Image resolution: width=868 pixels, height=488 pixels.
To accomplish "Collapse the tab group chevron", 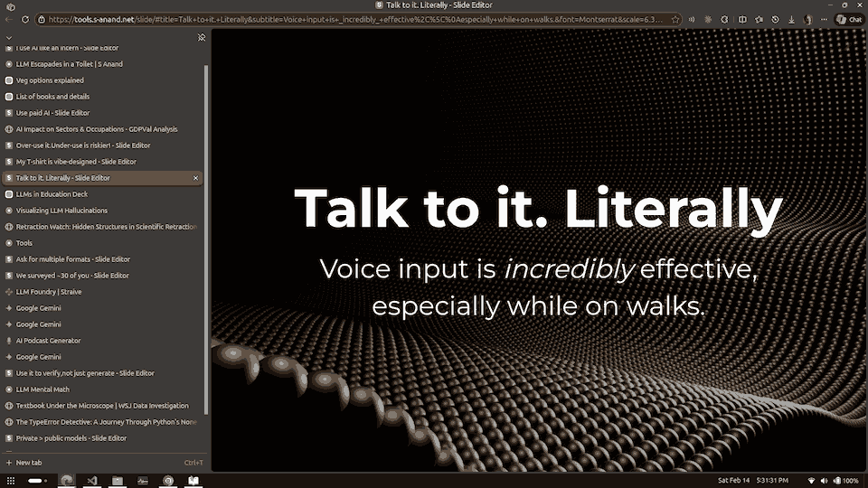I will (x=9, y=38).
